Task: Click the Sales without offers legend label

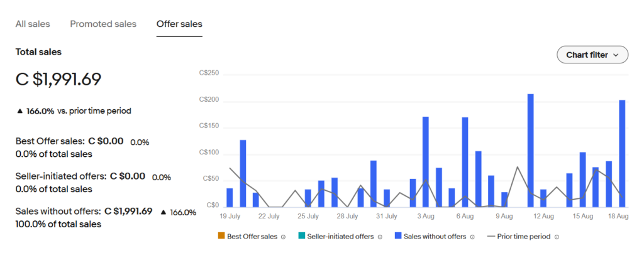Action: (435, 237)
